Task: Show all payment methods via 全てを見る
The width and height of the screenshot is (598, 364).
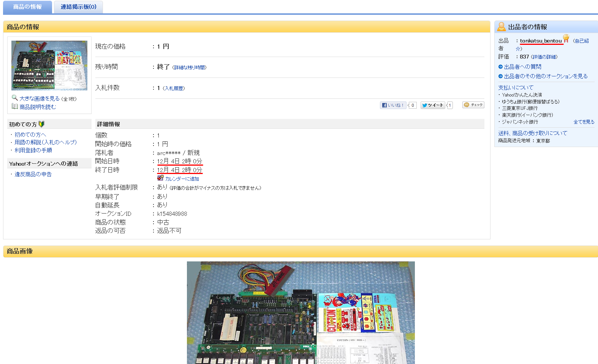Action: [x=584, y=122]
